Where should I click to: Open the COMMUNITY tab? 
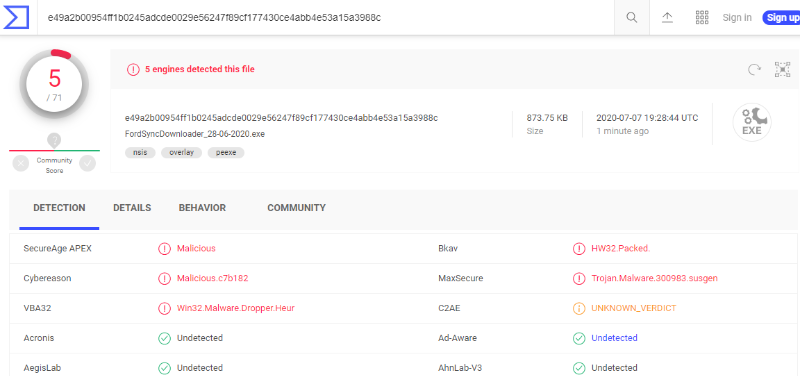[x=296, y=208]
